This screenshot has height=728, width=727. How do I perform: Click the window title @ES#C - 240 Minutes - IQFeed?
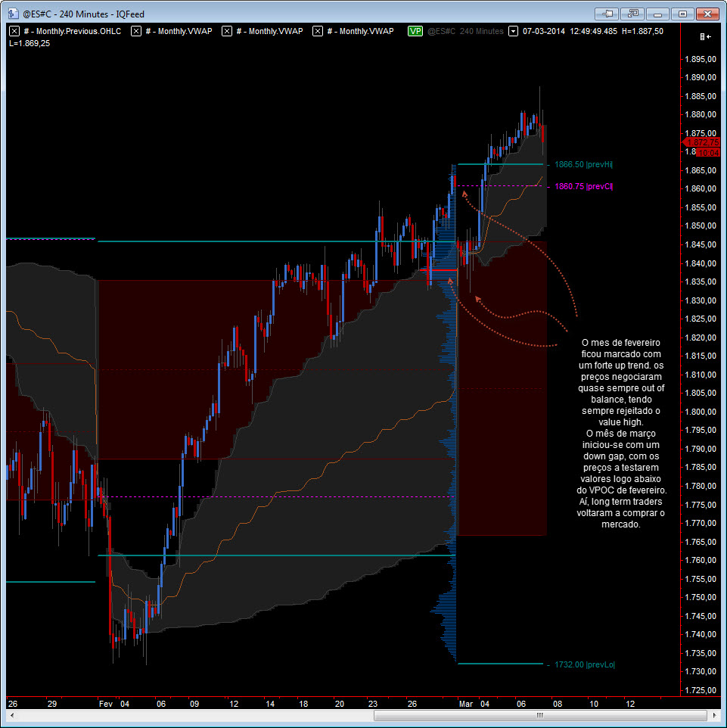click(83, 14)
